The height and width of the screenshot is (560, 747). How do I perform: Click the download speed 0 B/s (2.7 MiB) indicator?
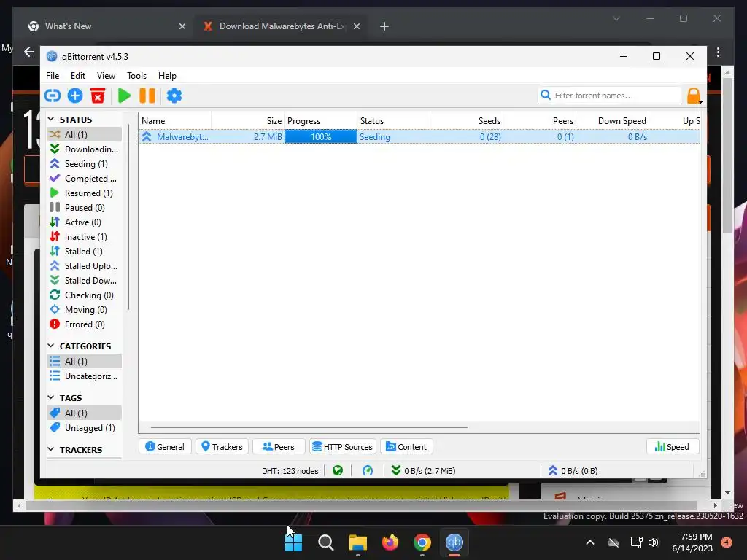[424, 471]
